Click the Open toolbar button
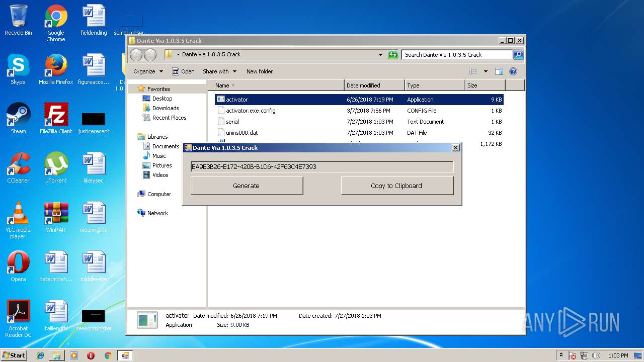Viewport: 644px width, 362px height. click(183, 71)
